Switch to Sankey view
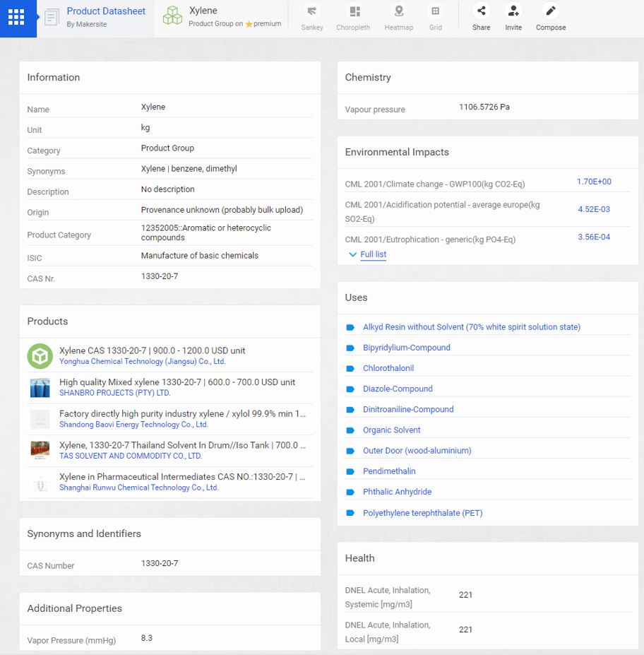This screenshot has width=644, height=655. (312, 12)
